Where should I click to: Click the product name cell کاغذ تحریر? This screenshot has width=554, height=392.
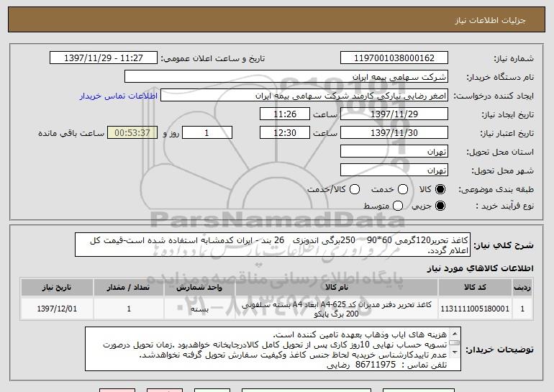click(x=337, y=309)
